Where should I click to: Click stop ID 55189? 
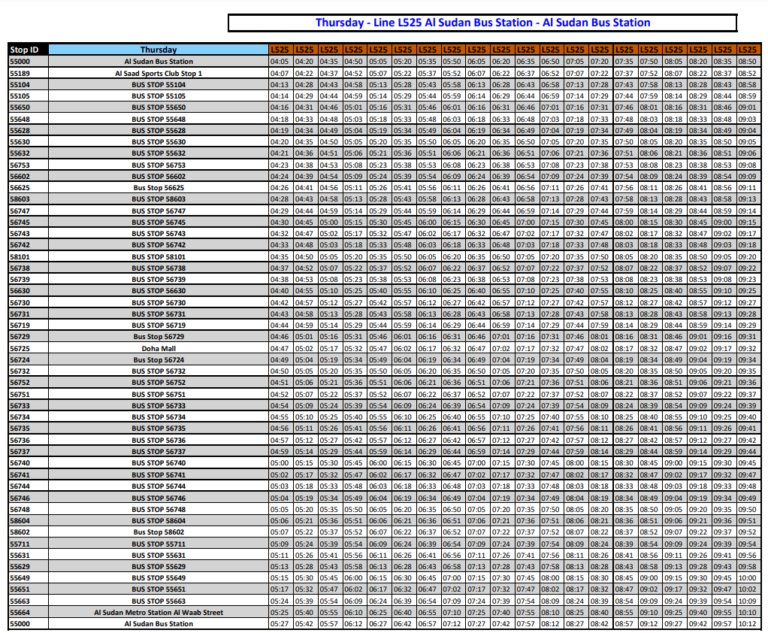(x=20, y=73)
